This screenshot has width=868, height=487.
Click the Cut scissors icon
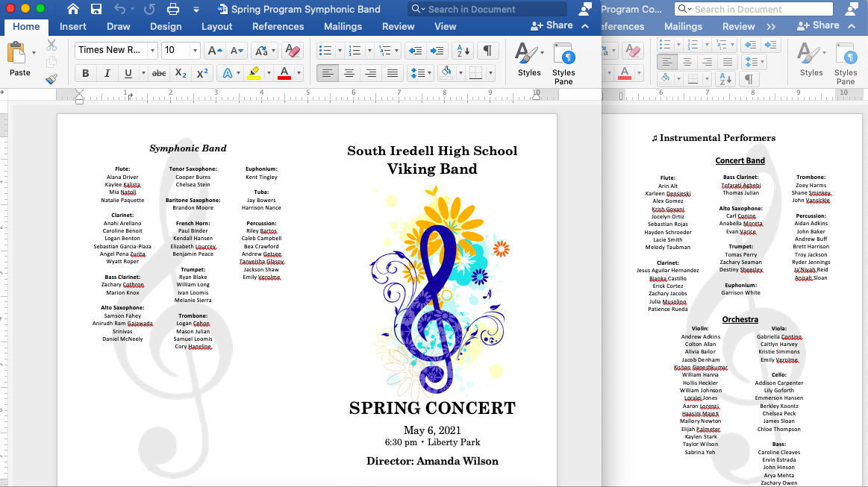pyautogui.click(x=51, y=45)
